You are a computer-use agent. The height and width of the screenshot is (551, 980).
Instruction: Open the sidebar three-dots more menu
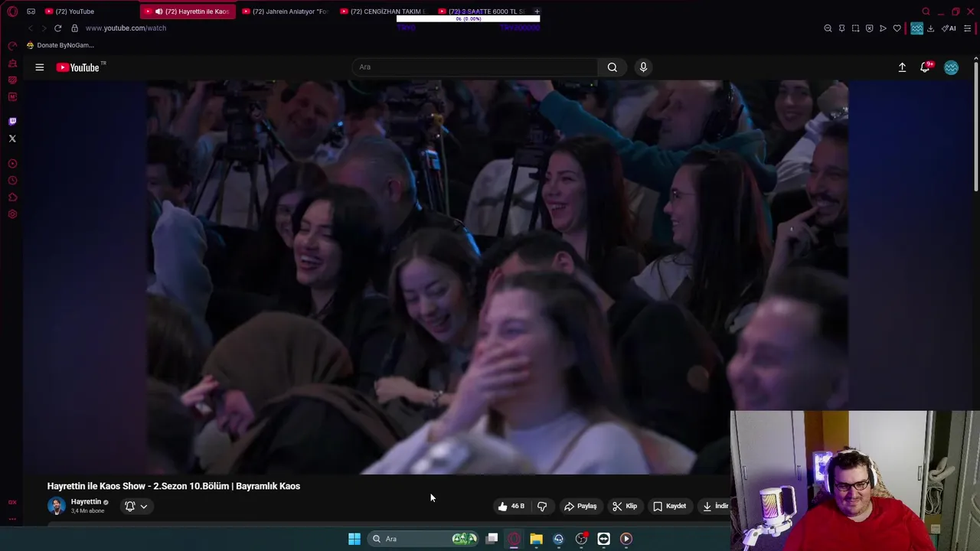click(12, 519)
